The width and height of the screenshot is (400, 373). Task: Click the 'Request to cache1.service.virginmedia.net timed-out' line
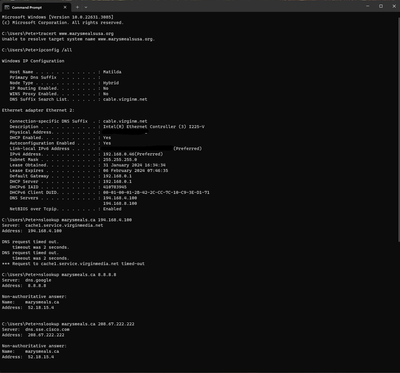[73, 264]
